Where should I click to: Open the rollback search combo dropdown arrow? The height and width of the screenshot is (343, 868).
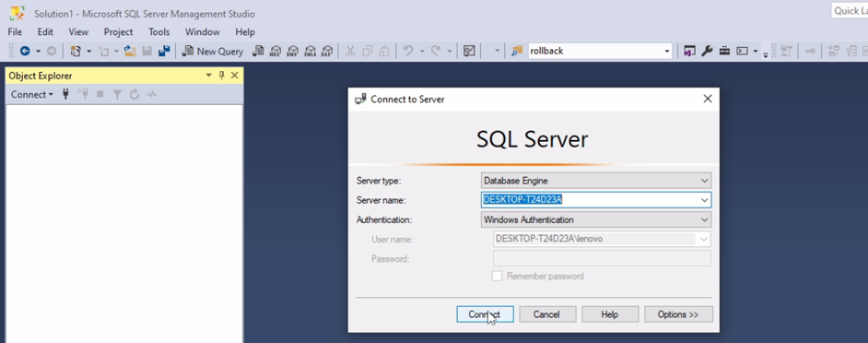[x=666, y=51]
